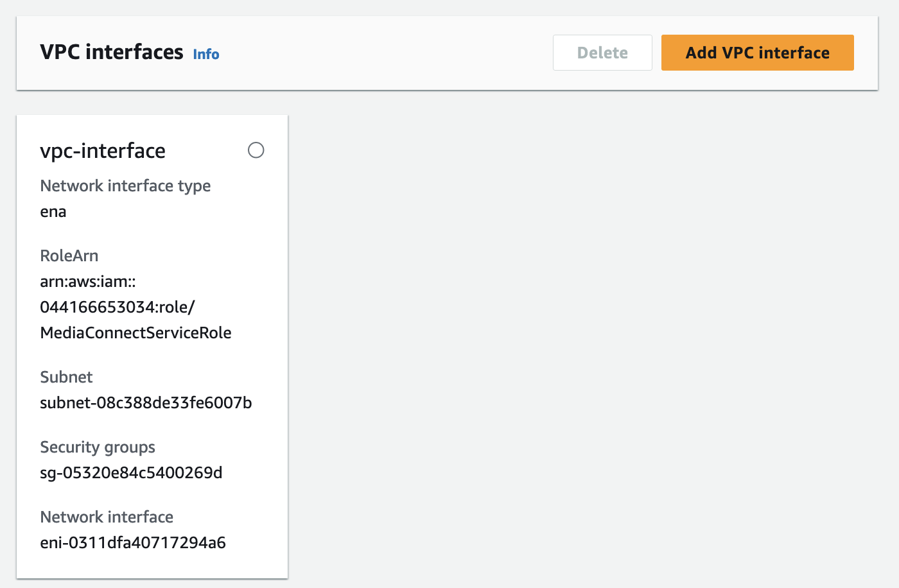Click the bottom Network interface label

(x=107, y=517)
